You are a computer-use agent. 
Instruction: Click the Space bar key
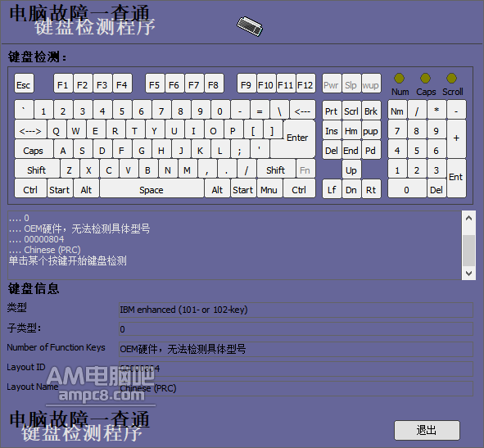(152, 188)
